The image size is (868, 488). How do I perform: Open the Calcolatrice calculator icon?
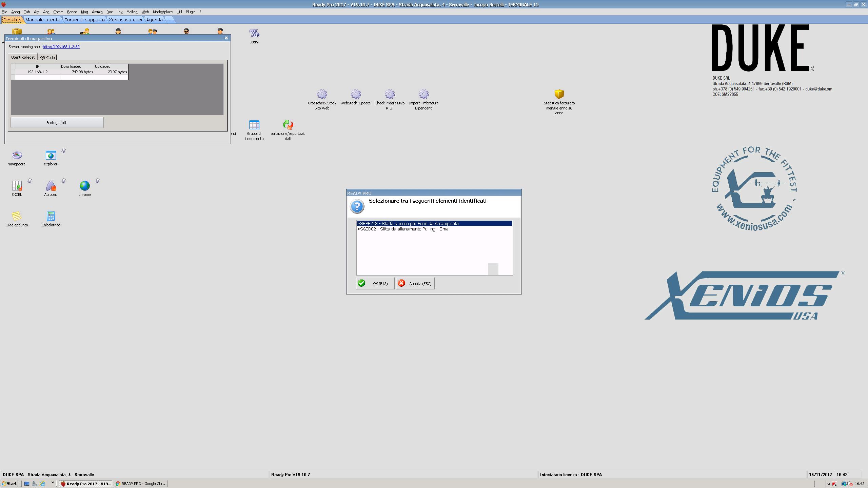51,216
